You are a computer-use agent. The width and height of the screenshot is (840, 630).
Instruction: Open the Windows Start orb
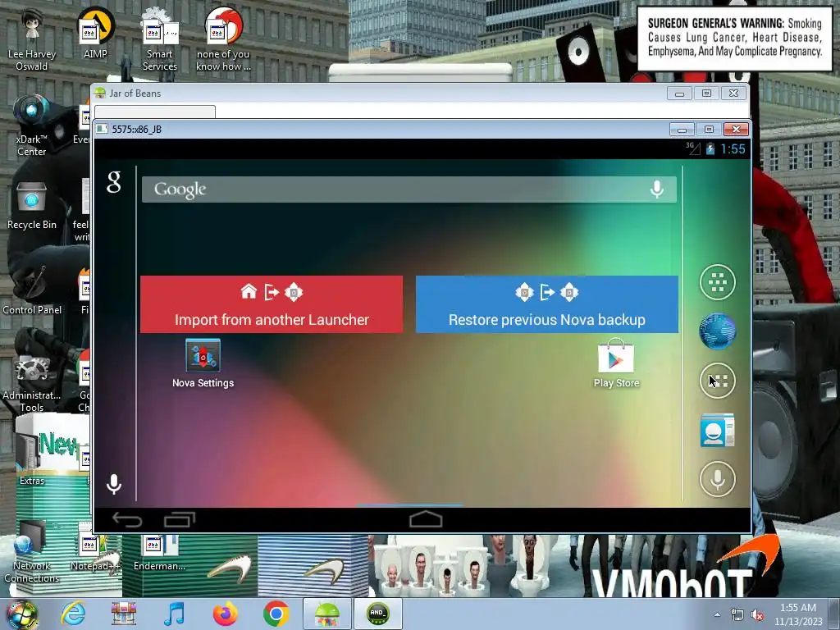pyautogui.click(x=21, y=614)
